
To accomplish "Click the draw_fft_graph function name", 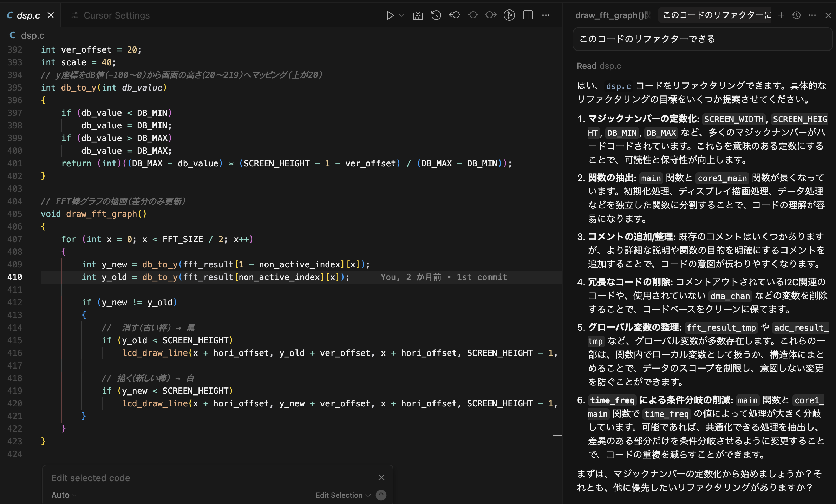I will [x=102, y=214].
